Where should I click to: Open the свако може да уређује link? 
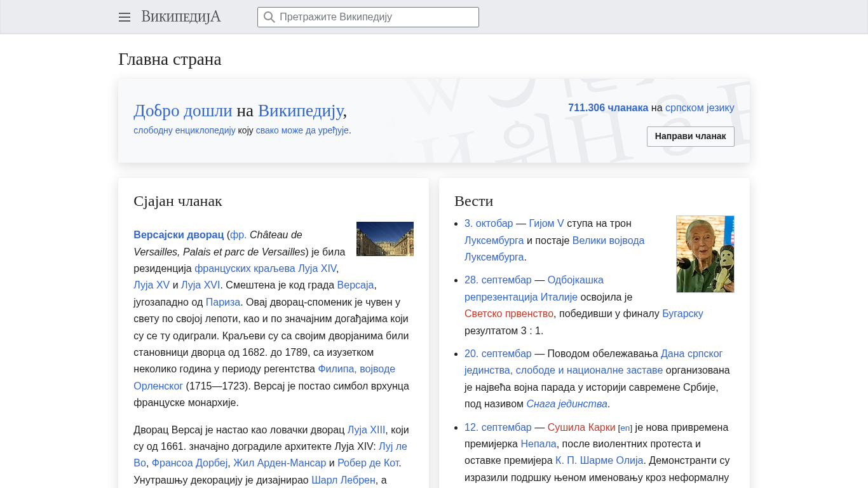coord(302,130)
